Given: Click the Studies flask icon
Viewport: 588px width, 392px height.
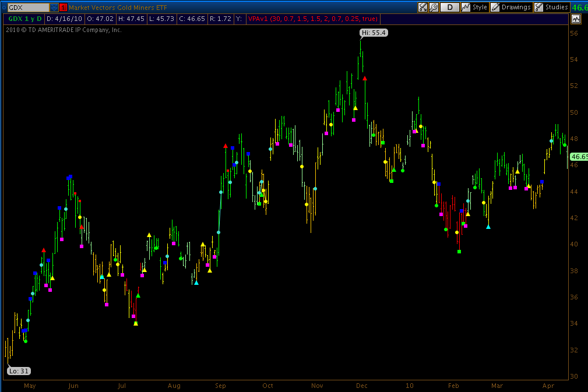Looking at the screenshot, I should click(x=539, y=7).
